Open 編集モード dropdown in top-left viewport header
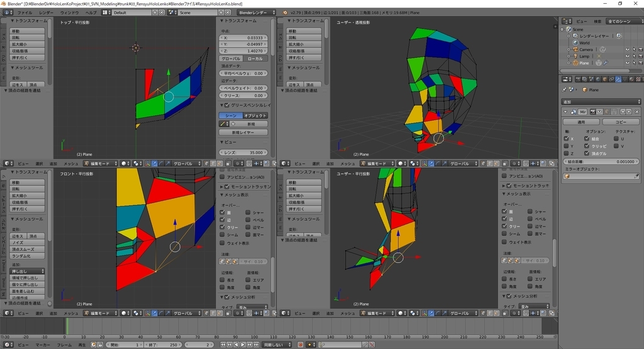 (101, 163)
